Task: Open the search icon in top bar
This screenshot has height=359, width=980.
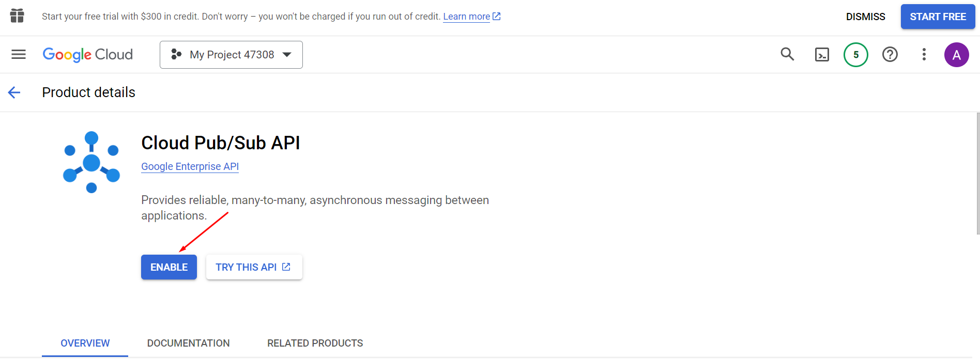Action: tap(787, 54)
